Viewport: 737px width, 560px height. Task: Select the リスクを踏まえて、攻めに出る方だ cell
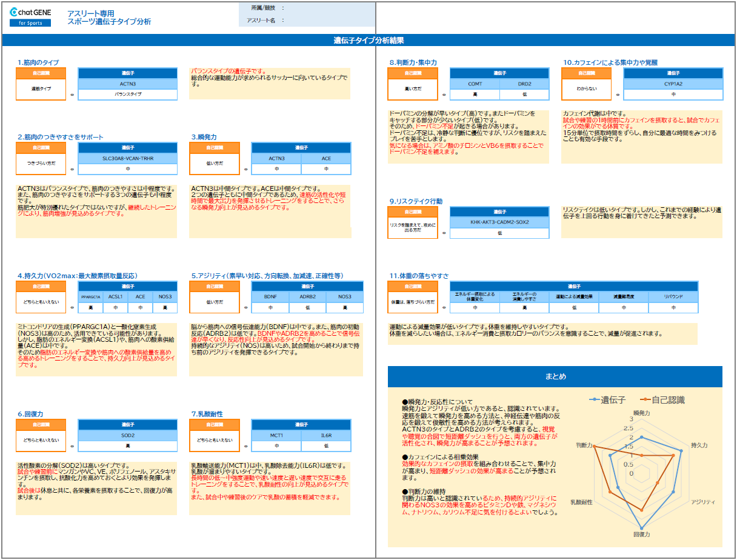coord(413,228)
